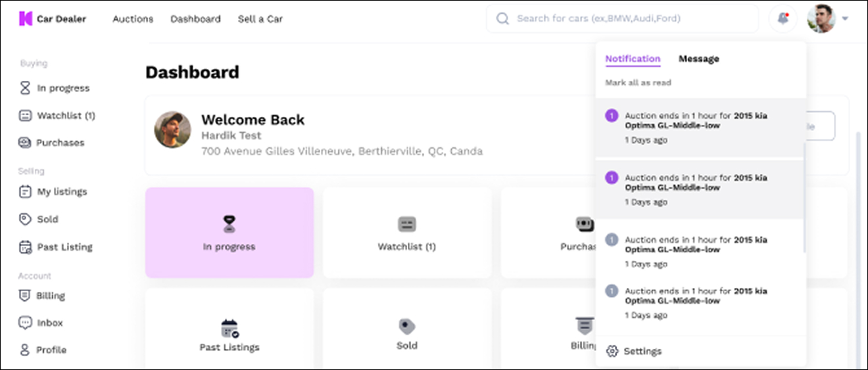Click the search for cars field

click(622, 18)
